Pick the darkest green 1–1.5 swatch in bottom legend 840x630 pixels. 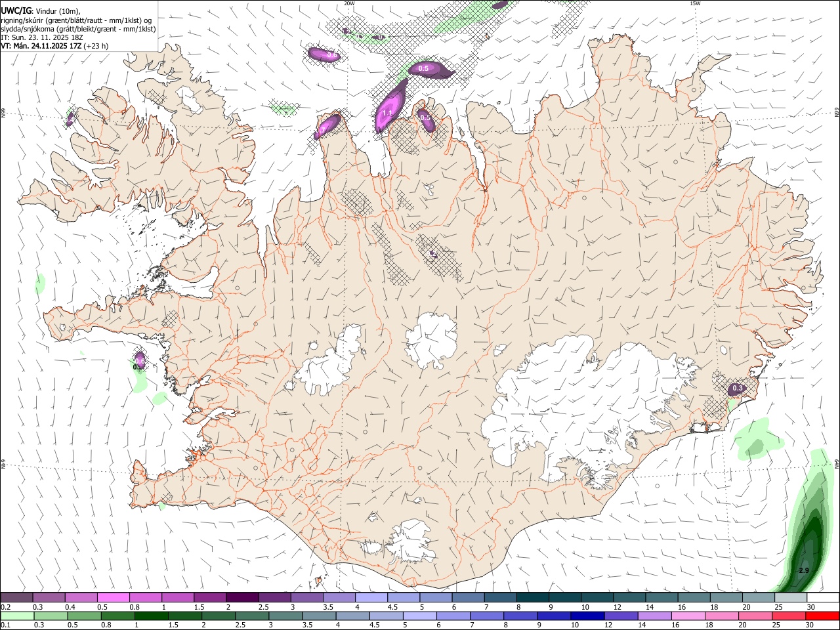tap(152, 616)
